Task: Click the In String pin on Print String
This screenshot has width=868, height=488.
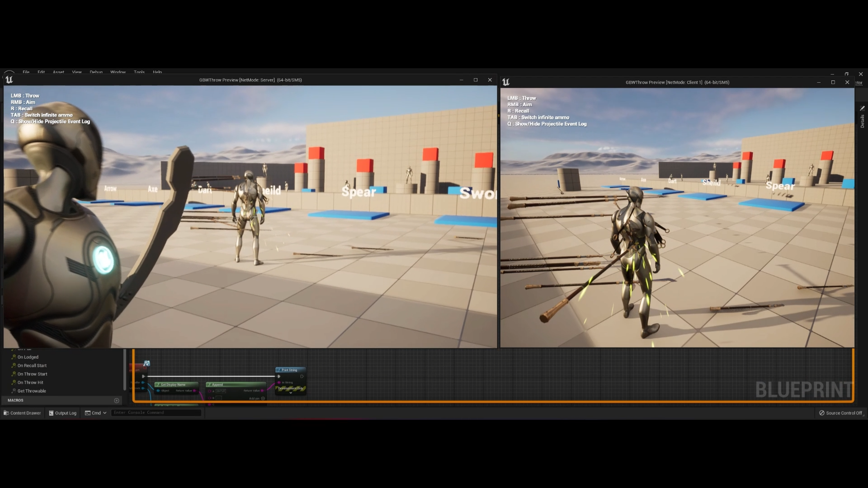Action: [279, 383]
